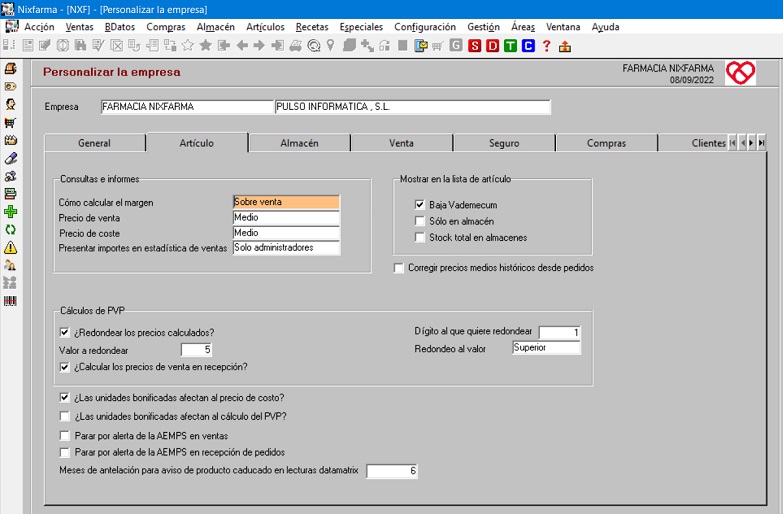Open the yellow warning triangle sidebar icon

pos(10,247)
